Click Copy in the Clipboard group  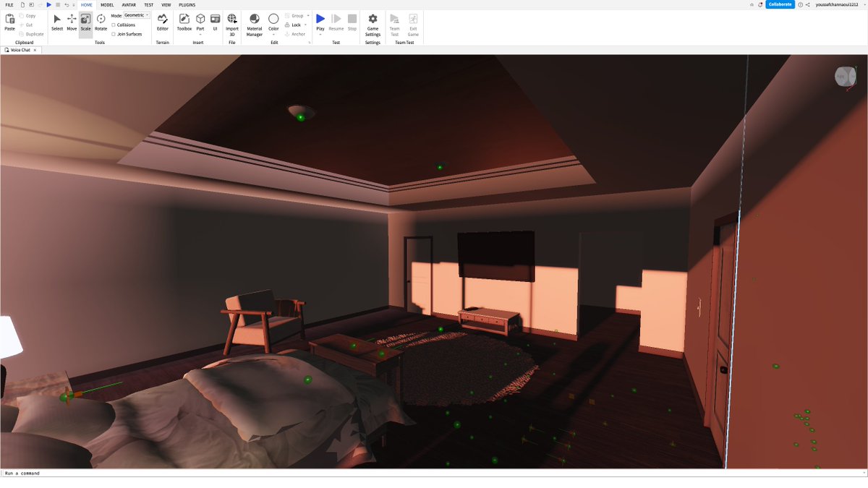coord(27,15)
